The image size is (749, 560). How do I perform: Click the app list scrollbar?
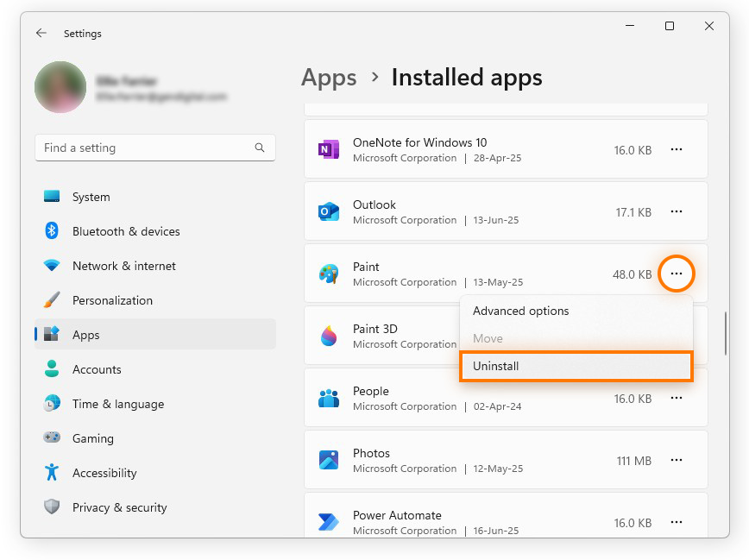[726, 334]
